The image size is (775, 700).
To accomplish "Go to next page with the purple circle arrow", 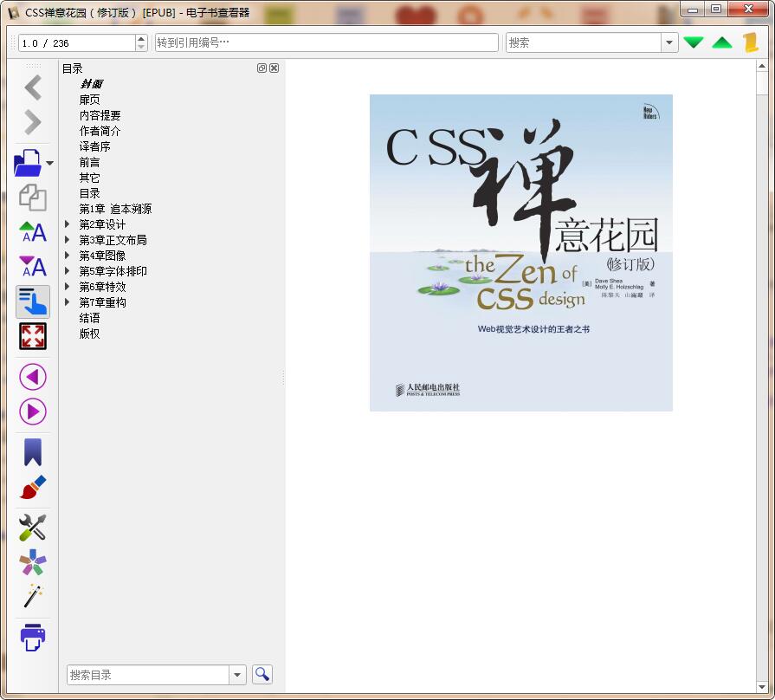I will [33, 412].
